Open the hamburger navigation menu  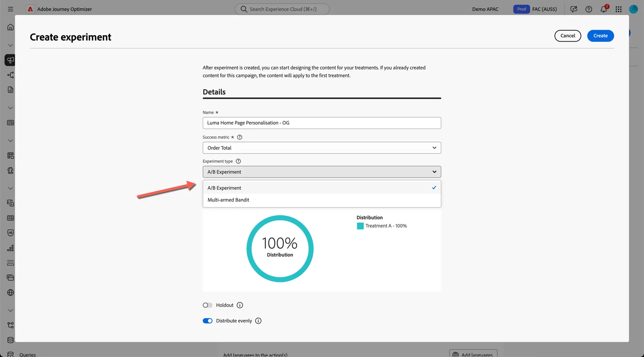(10, 9)
